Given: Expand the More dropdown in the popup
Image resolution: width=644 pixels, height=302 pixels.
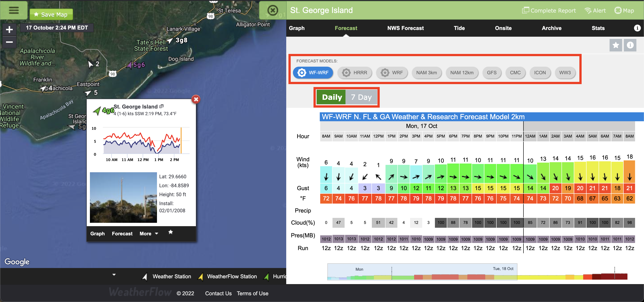Looking at the screenshot, I should 148,234.
